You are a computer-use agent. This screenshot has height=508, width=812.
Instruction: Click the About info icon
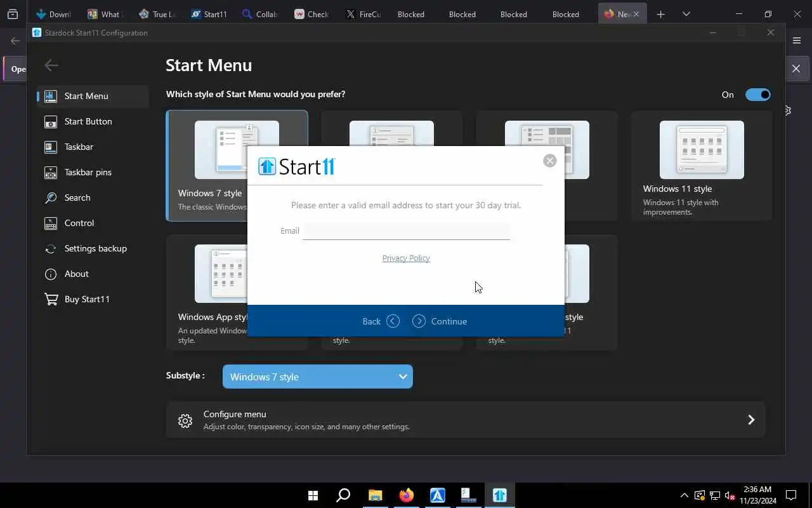coord(51,274)
